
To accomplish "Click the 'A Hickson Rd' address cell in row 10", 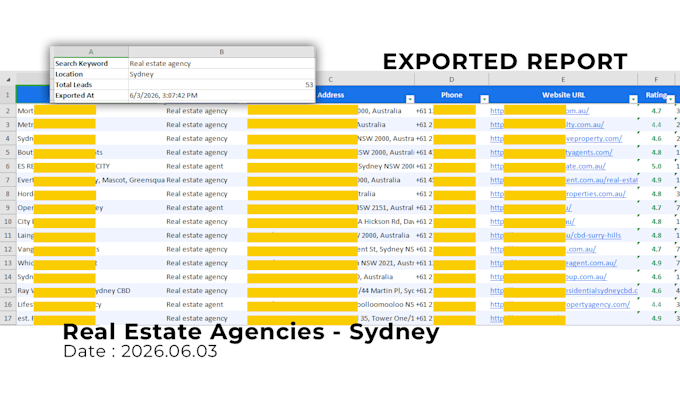I will pyautogui.click(x=386, y=222).
